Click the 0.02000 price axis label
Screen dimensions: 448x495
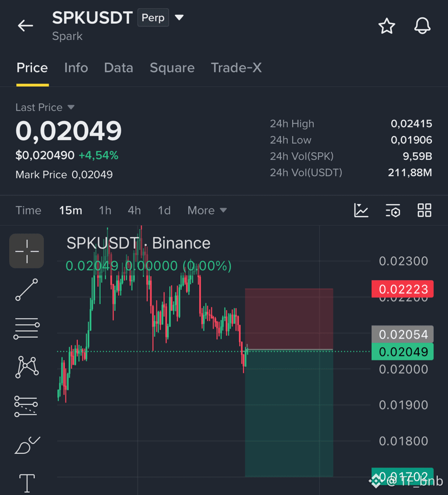point(403,369)
